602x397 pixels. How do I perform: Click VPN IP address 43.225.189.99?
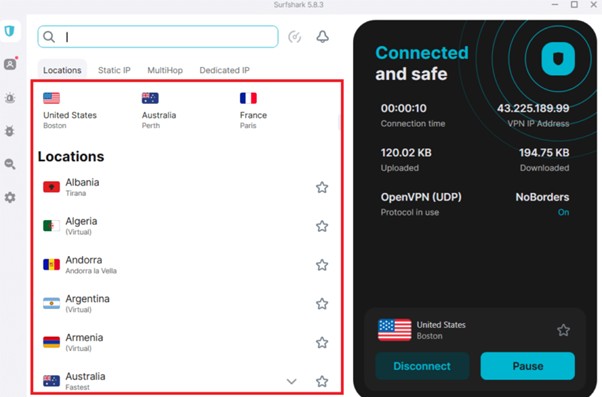tap(533, 108)
